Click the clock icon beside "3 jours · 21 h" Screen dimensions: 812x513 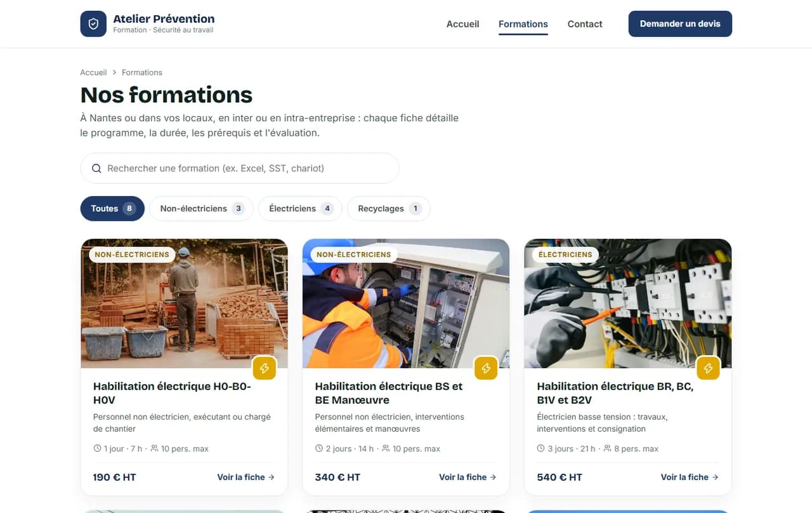point(541,449)
